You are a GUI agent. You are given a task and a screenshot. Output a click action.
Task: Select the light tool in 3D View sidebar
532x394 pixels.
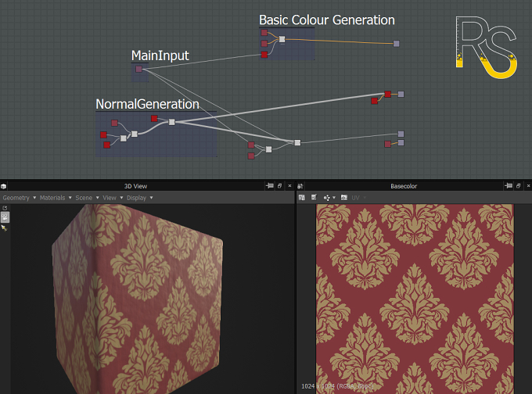click(5, 228)
